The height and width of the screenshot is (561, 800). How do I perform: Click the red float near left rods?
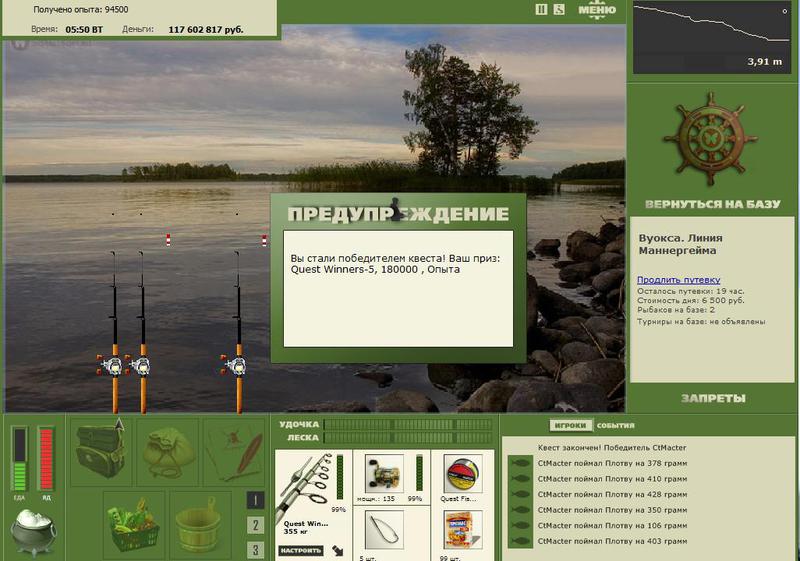pos(168,240)
